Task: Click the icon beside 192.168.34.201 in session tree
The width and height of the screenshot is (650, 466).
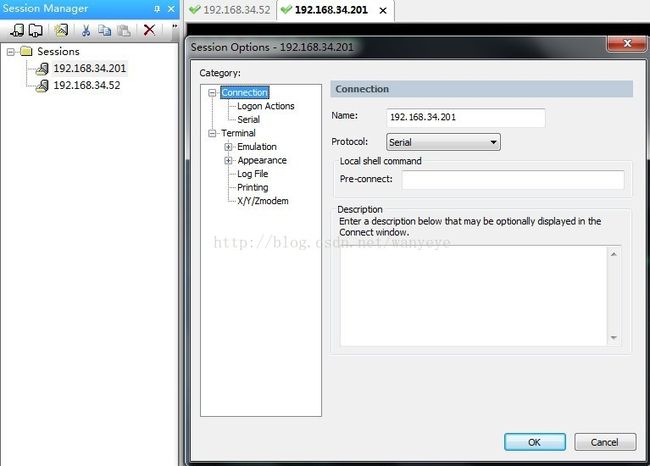Action: pos(42,68)
